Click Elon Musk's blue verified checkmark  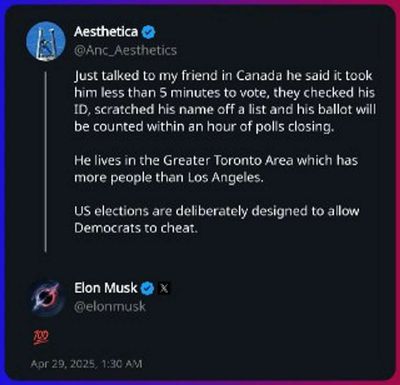pyautogui.click(x=148, y=288)
